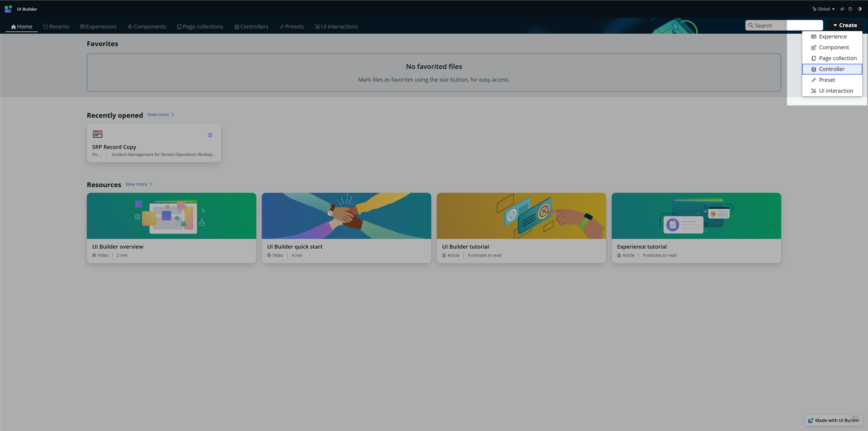868x431 pixels.
Task: Click the UI interaction icon in menu
Action: (814, 91)
